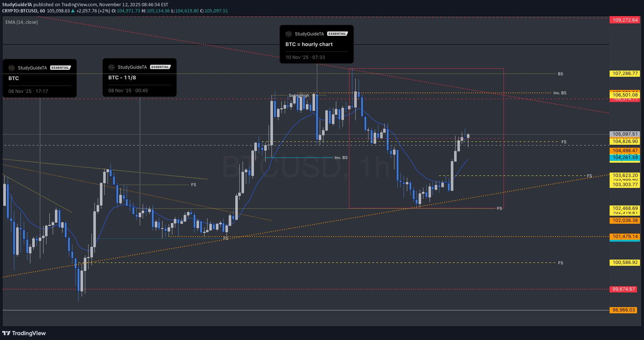Click ESSENTIAL badge on "BTC - 11/8" card

pos(160,67)
